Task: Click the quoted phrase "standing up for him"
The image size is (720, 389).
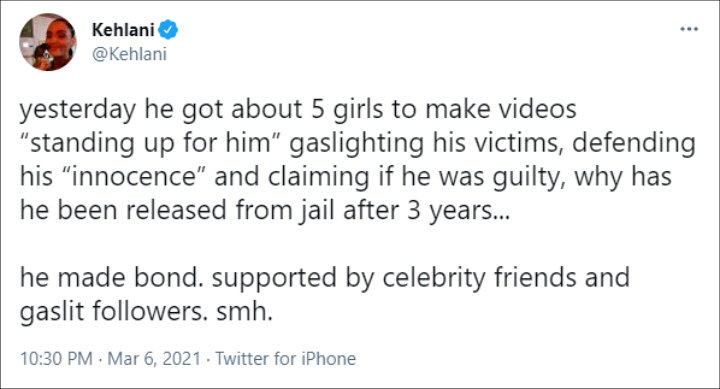Action: [x=151, y=143]
